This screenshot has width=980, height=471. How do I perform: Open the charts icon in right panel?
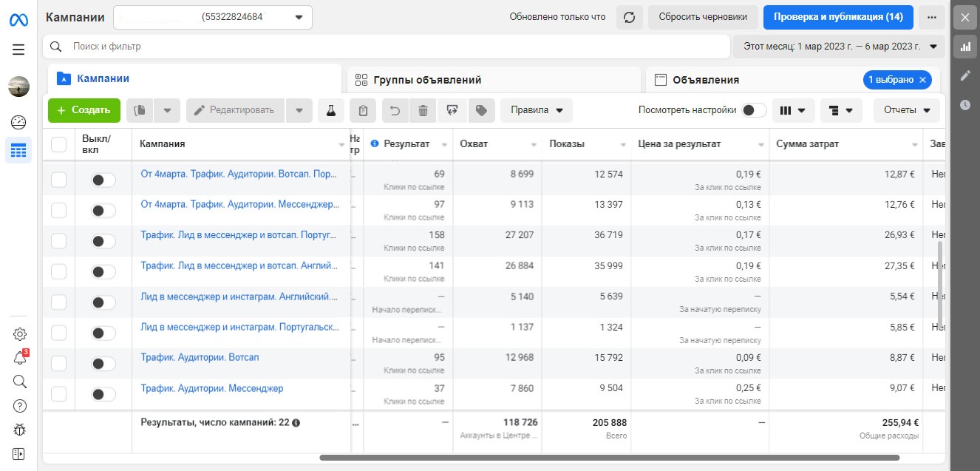click(965, 47)
